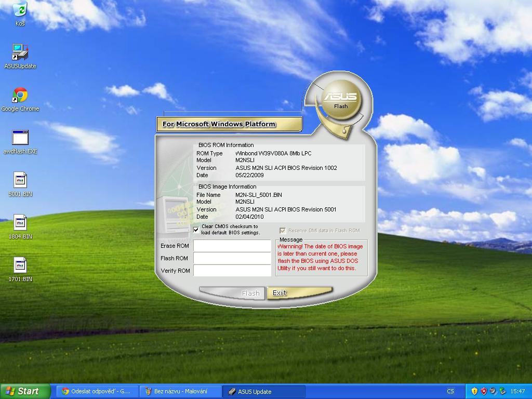
Task: Click the 15:47 system clock
Action: pyautogui.click(x=517, y=391)
